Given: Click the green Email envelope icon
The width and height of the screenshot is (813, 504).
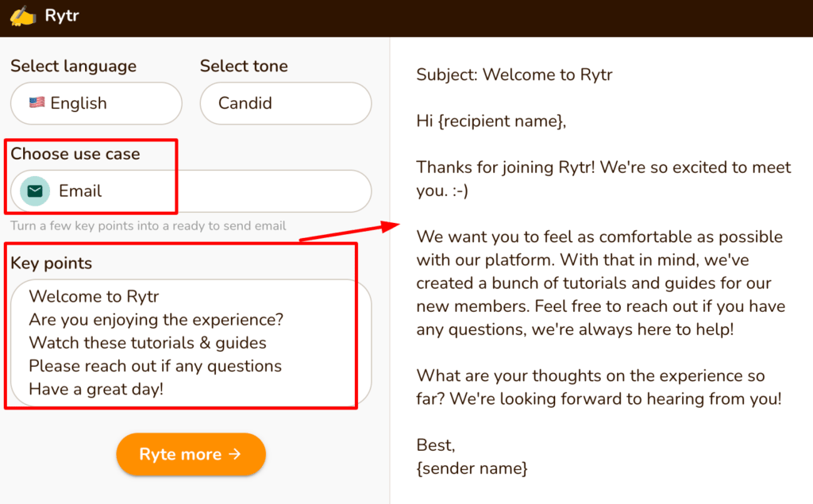Looking at the screenshot, I should pyautogui.click(x=35, y=191).
